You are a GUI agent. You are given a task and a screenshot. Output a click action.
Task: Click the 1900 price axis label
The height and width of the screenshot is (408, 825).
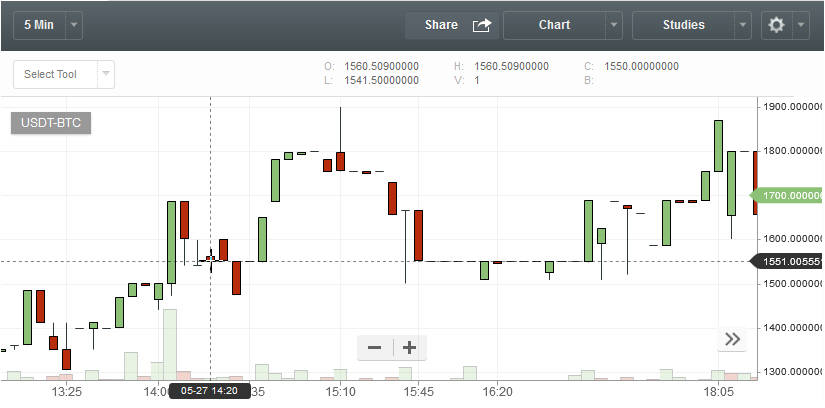[792, 107]
